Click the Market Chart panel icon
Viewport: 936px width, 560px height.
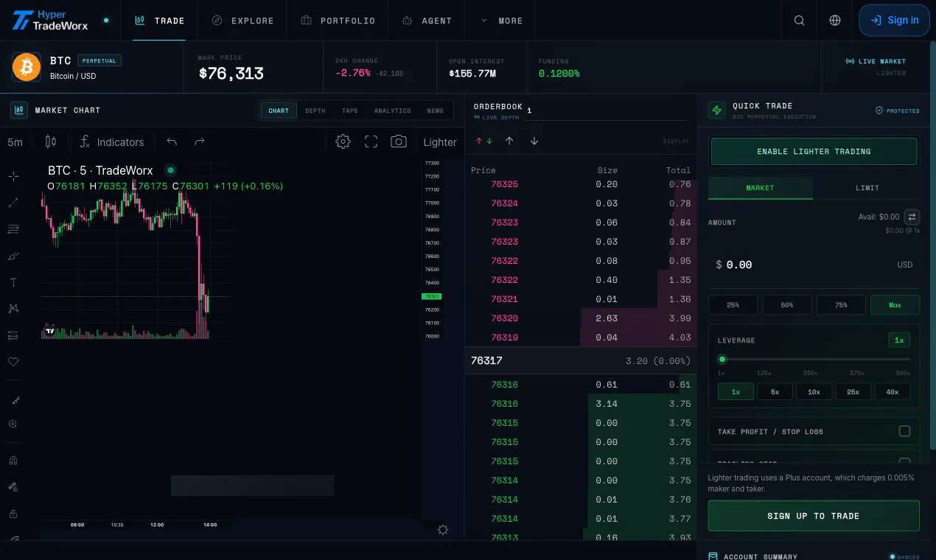tap(19, 111)
